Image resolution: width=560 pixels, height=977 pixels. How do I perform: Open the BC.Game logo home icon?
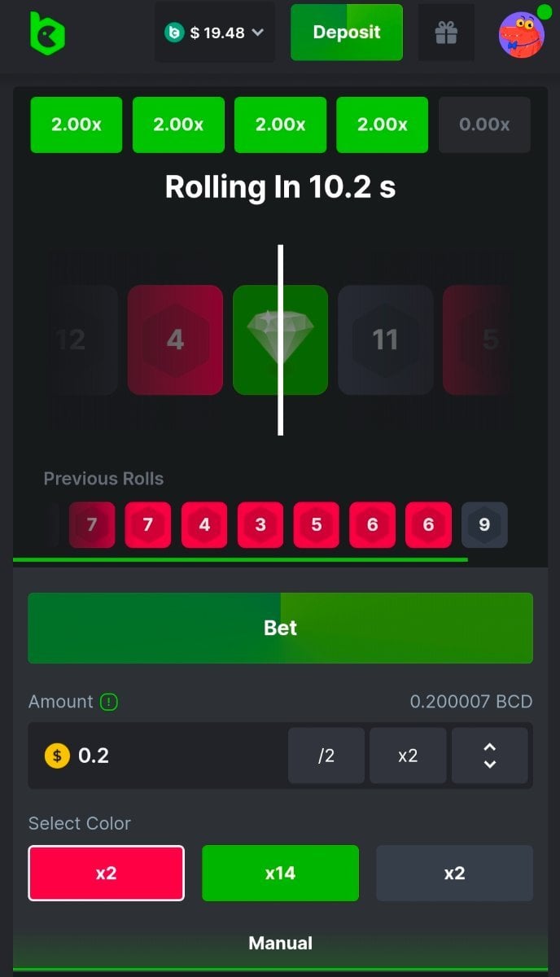coord(46,33)
